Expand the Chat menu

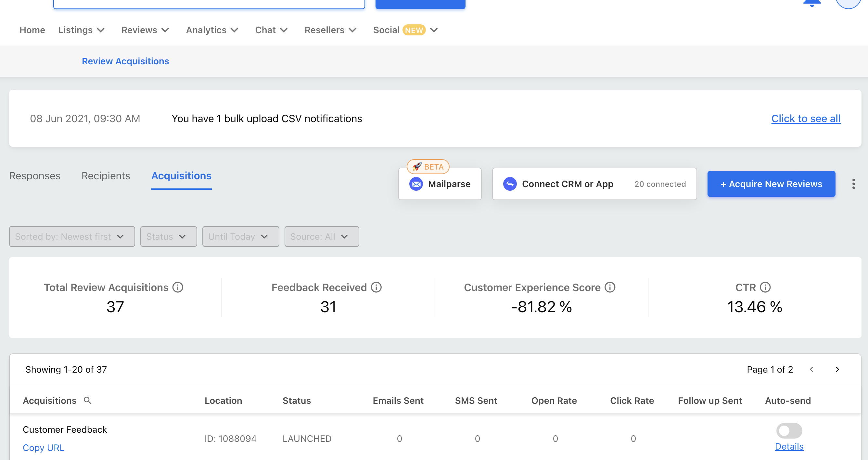[271, 30]
